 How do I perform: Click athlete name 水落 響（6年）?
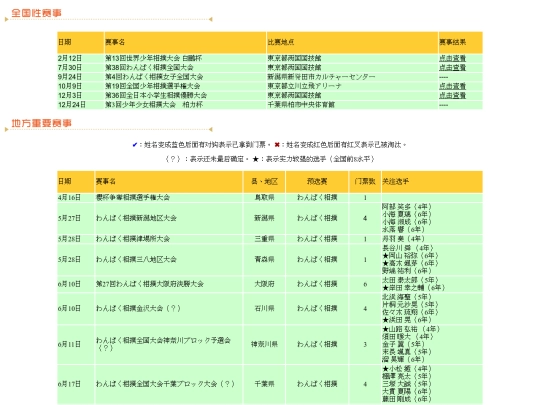pos(403,230)
